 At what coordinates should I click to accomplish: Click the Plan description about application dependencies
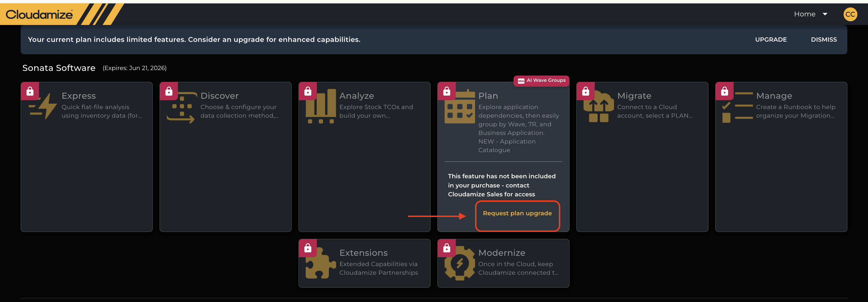point(519,128)
